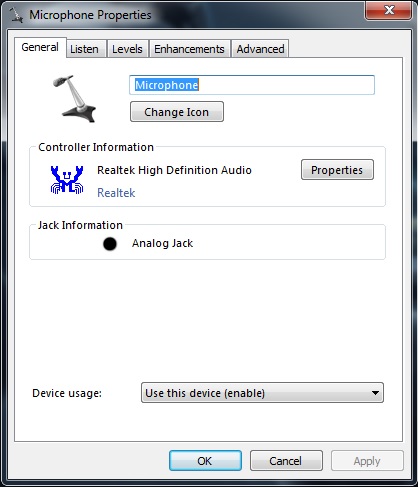
Task: Click the microphone device icon
Action: [75, 99]
